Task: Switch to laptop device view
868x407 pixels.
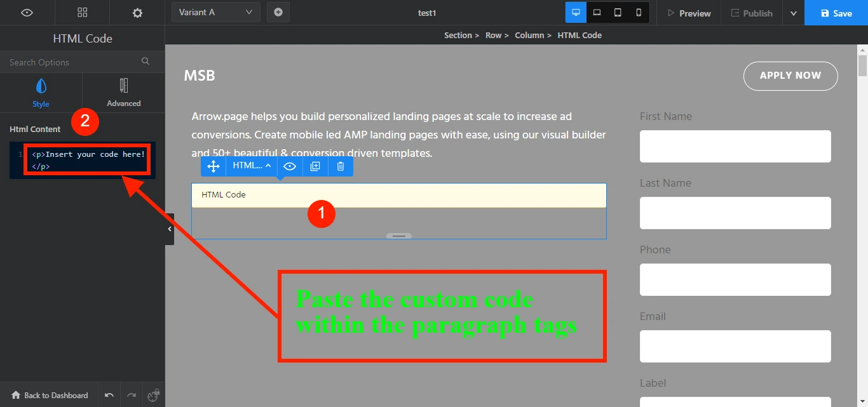Action: pyautogui.click(x=597, y=12)
